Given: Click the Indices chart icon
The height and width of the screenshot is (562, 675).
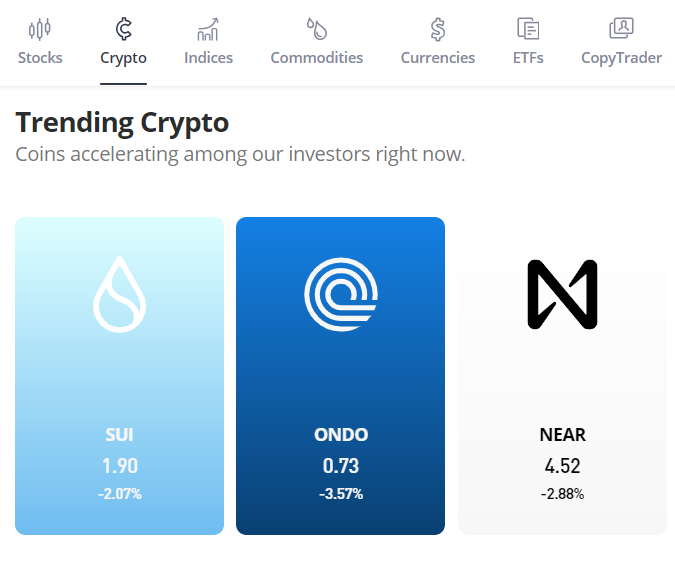Looking at the screenshot, I should pos(208,28).
